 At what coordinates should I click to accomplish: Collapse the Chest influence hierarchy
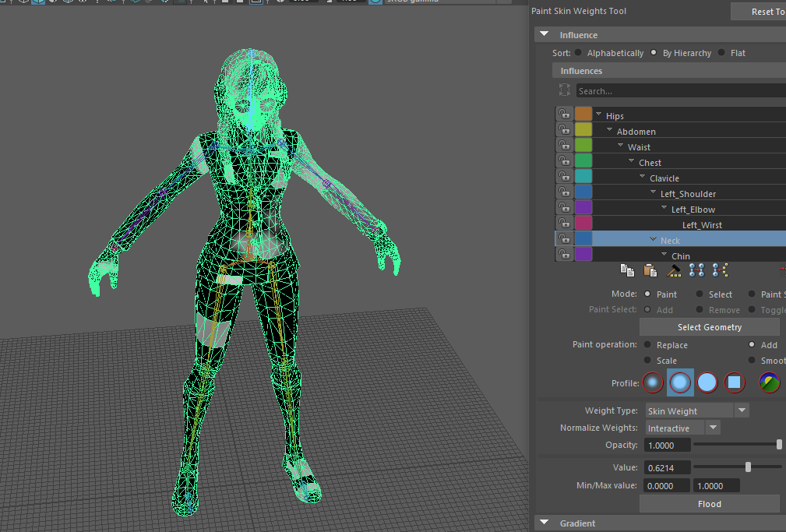(x=629, y=162)
